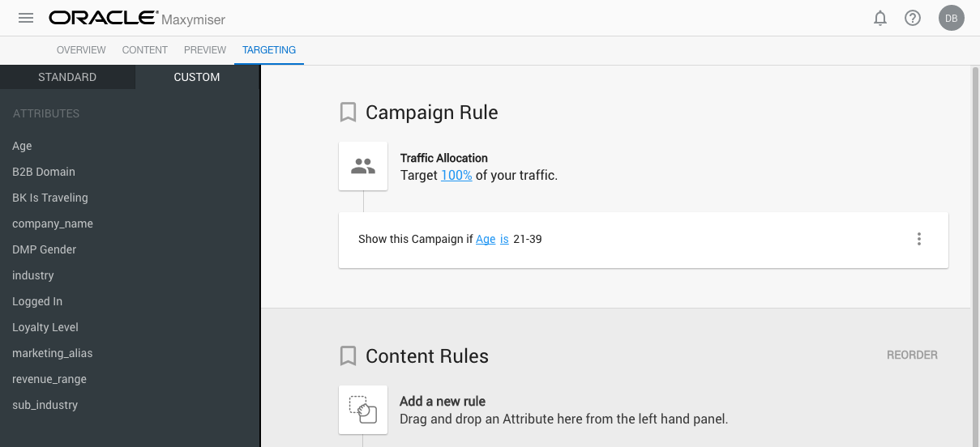
Task: Click the drag-and-drop Add rule icon
Action: (x=363, y=410)
